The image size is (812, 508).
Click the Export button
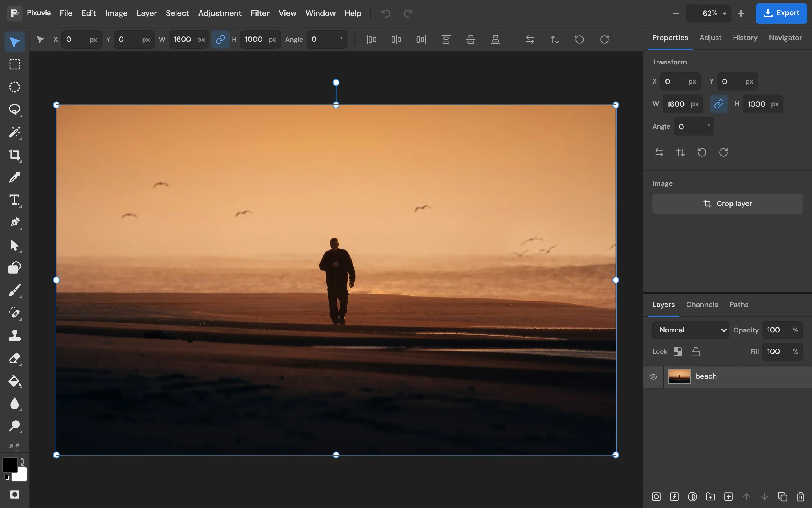click(x=781, y=14)
